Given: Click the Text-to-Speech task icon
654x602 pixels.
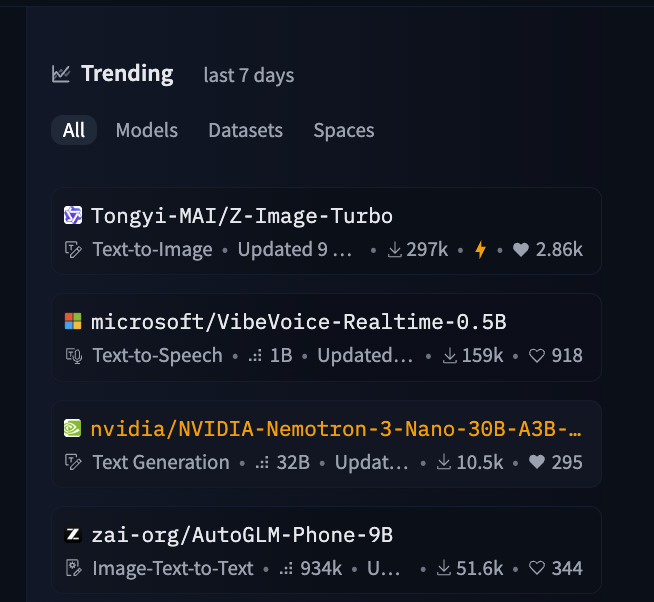Looking at the screenshot, I should click(73, 355).
